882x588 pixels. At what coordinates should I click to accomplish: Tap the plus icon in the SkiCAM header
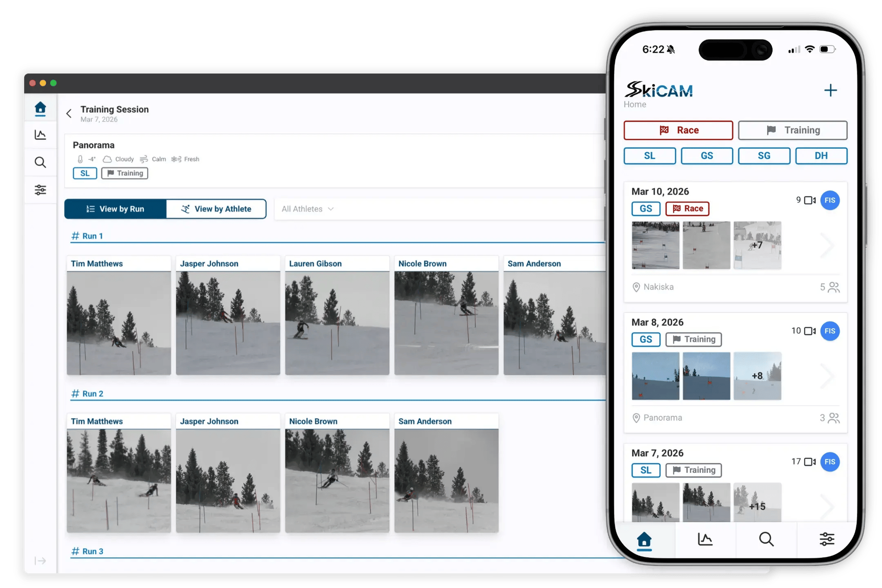[x=830, y=90]
